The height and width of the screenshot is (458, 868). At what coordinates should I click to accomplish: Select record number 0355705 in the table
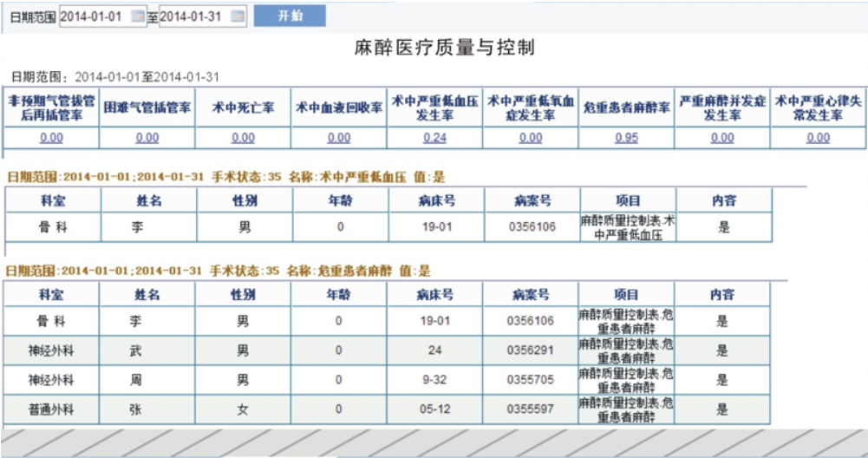pos(531,380)
